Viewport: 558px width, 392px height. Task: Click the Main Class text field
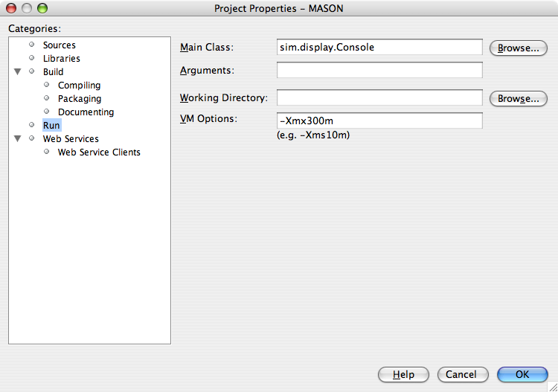379,48
